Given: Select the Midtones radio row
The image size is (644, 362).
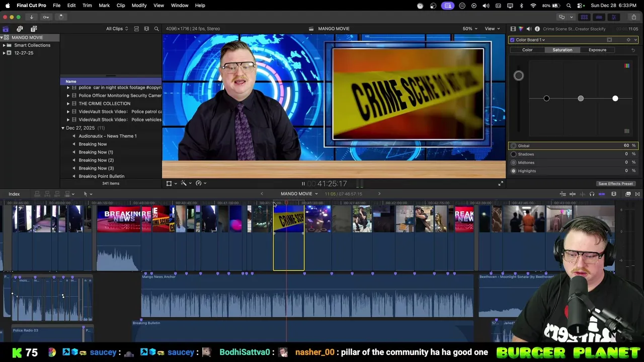Looking at the screenshot, I should pos(573,162).
